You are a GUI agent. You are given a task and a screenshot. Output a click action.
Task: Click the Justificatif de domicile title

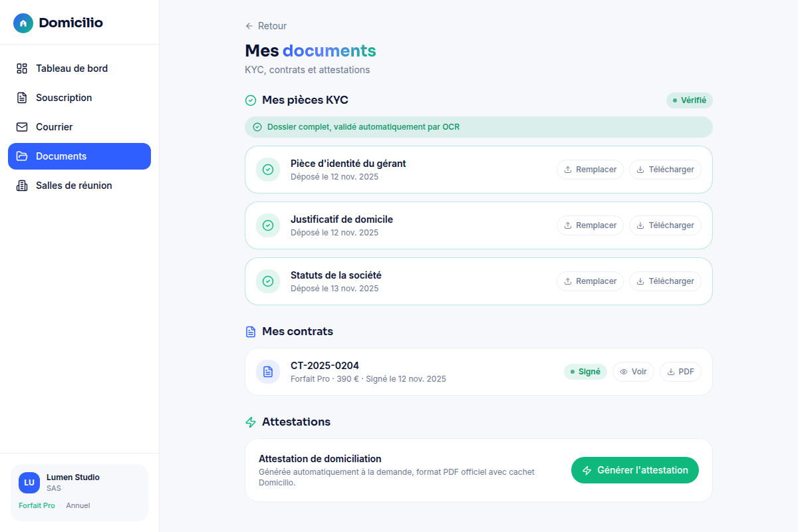tap(342, 219)
